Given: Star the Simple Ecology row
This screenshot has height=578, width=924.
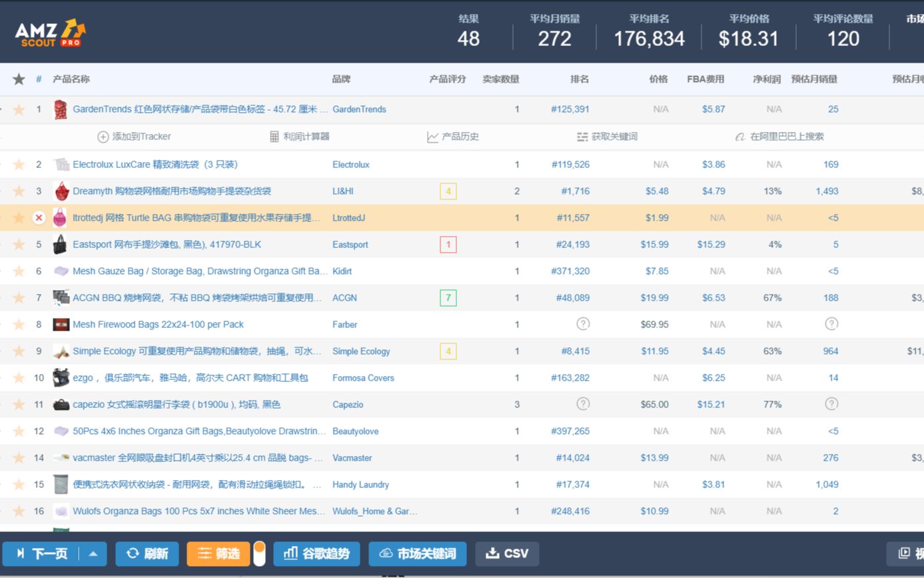Looking at the screenshot, I should (x=19, y=351).
